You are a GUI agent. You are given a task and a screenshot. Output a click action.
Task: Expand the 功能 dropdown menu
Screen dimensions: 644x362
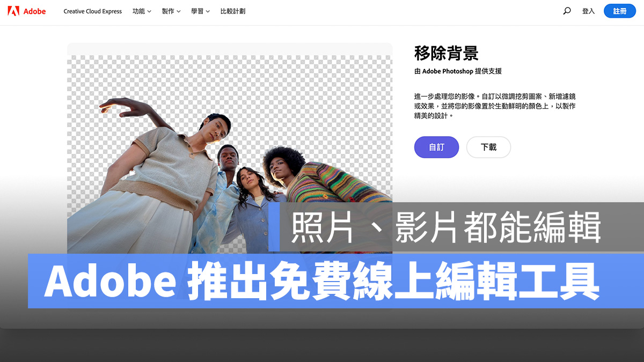tap(142, 11)
